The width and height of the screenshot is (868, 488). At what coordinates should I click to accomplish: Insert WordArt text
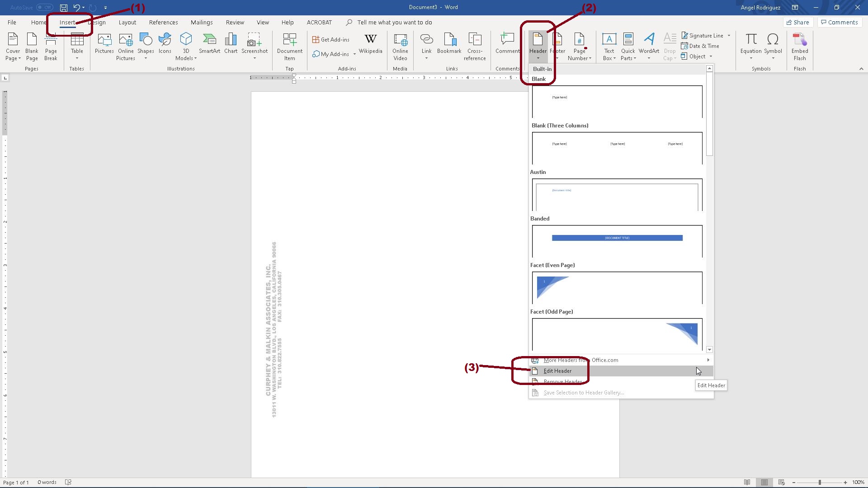point(649,44)
